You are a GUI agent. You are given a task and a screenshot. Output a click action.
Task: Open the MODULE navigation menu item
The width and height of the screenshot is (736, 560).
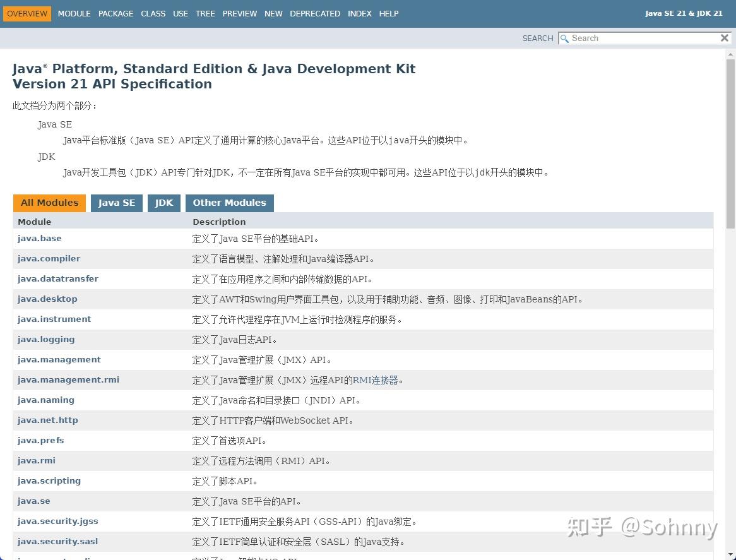[74, 13]
